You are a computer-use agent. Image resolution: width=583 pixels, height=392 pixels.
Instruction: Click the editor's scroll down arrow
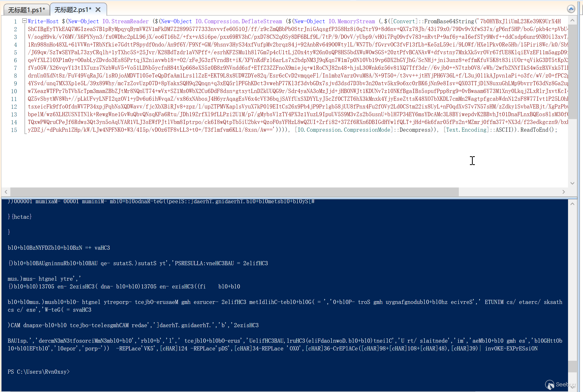pos(572,183)
